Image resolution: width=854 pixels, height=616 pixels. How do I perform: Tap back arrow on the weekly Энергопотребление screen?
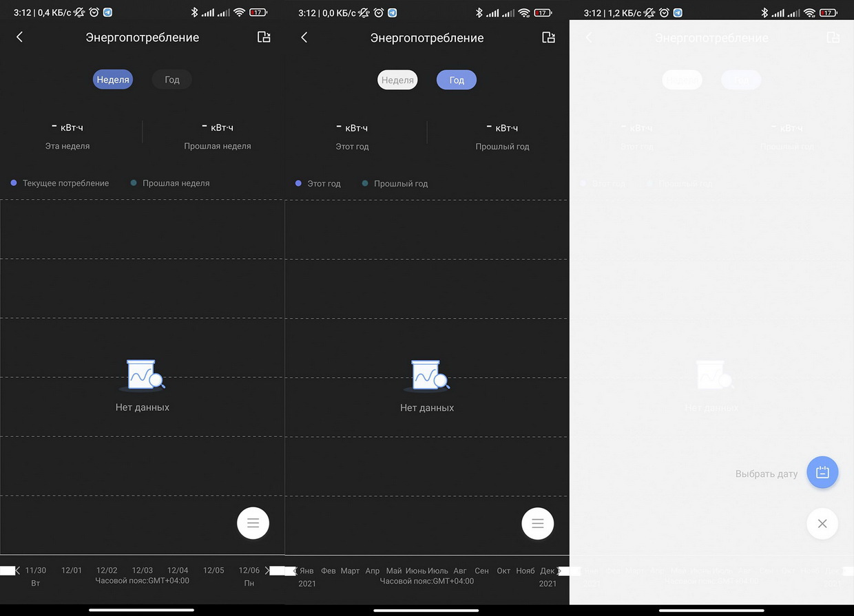tap(19, 37)
